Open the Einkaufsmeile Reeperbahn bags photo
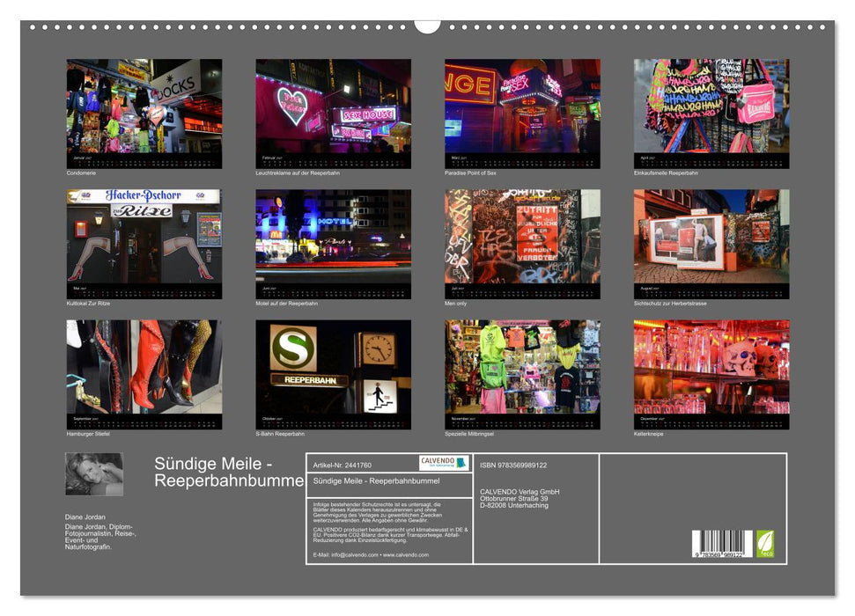 [x=711, y=114]
